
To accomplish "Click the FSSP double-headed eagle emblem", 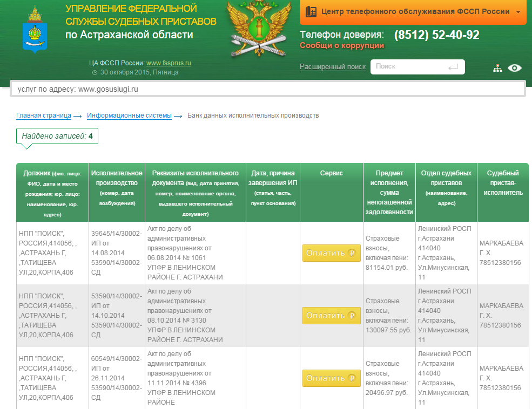I will [x=259, y=30].
